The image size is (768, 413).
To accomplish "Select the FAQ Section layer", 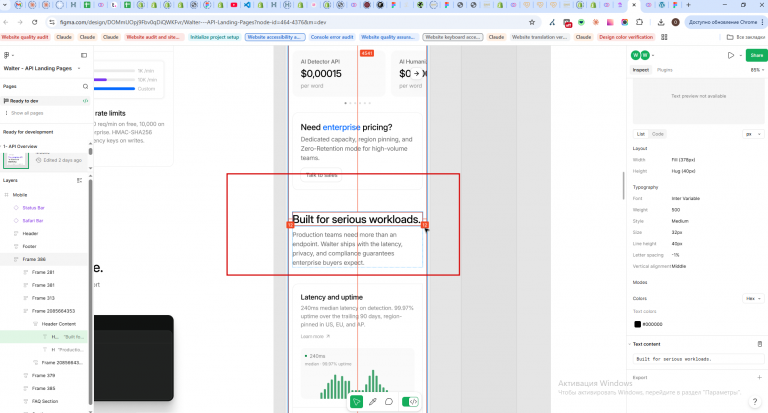I will pyautogui.click(x=44, y=401).
